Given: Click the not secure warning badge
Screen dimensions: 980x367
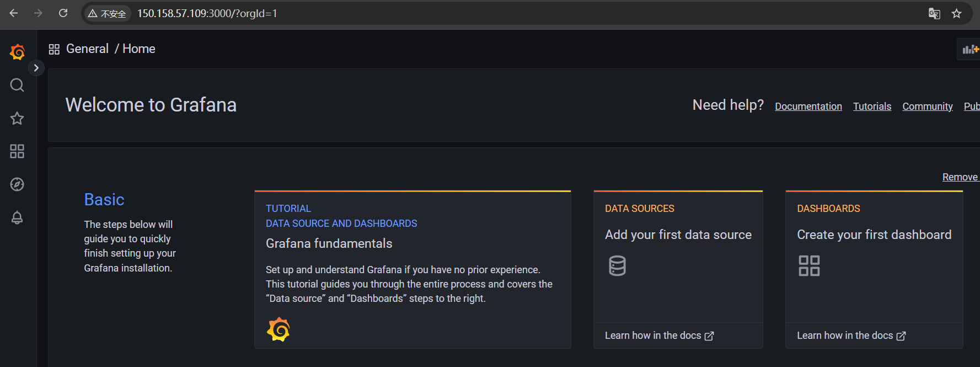Looking at the screenshot, I should coord(108,13).
